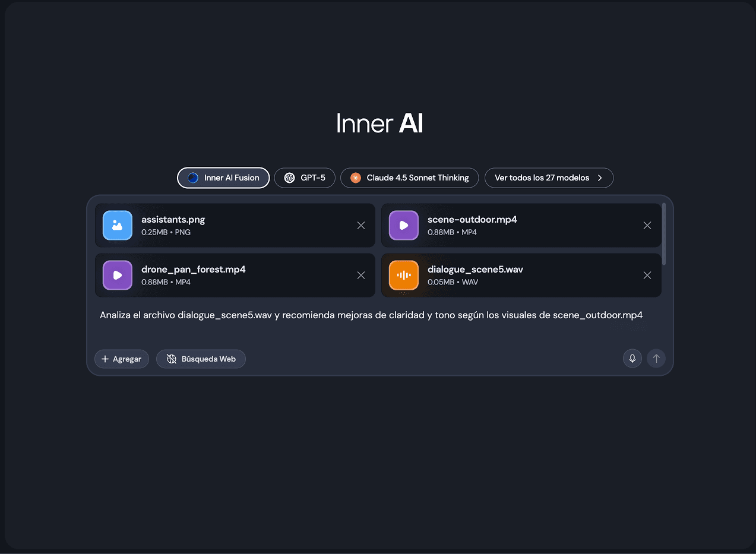The width and height of the screenshot is (756, 554).
Task: Click the Agregar button
Action: point(122,359)
